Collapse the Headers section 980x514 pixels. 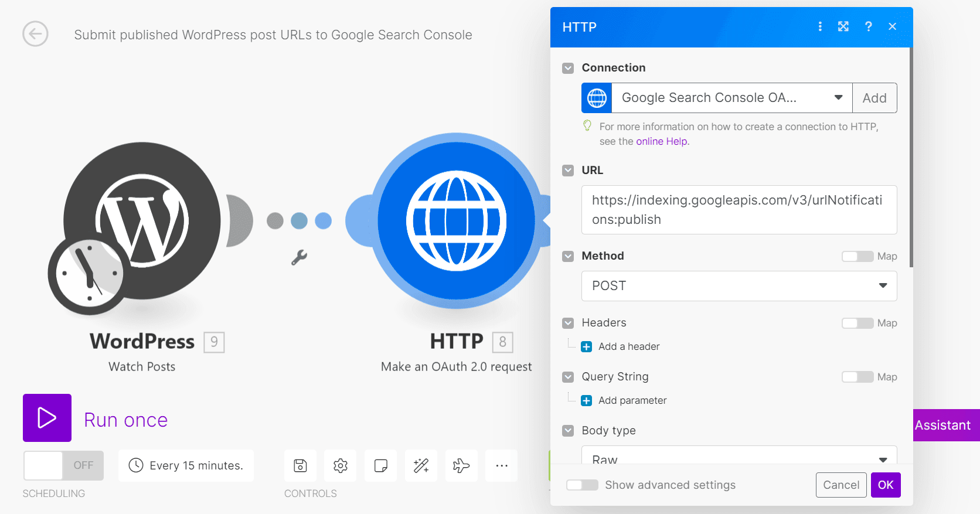(568, 323)
